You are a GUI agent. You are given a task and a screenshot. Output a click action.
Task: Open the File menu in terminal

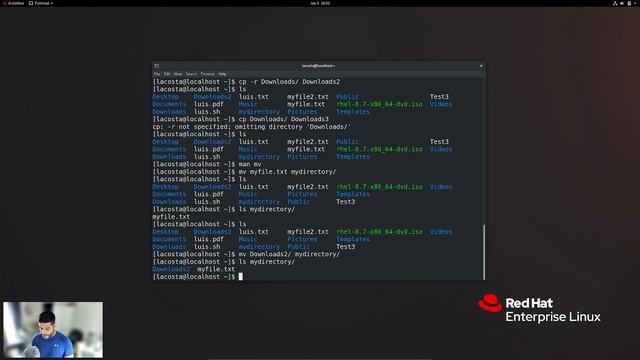(x=157, y=74)
